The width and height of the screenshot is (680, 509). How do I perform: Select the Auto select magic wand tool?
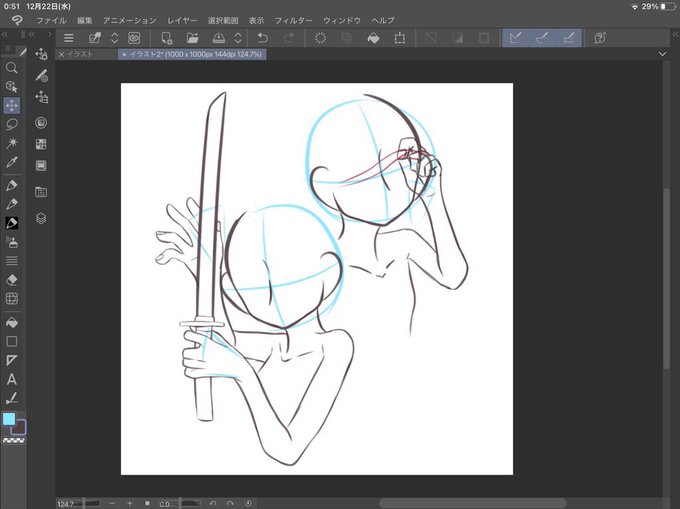[12, 143]
